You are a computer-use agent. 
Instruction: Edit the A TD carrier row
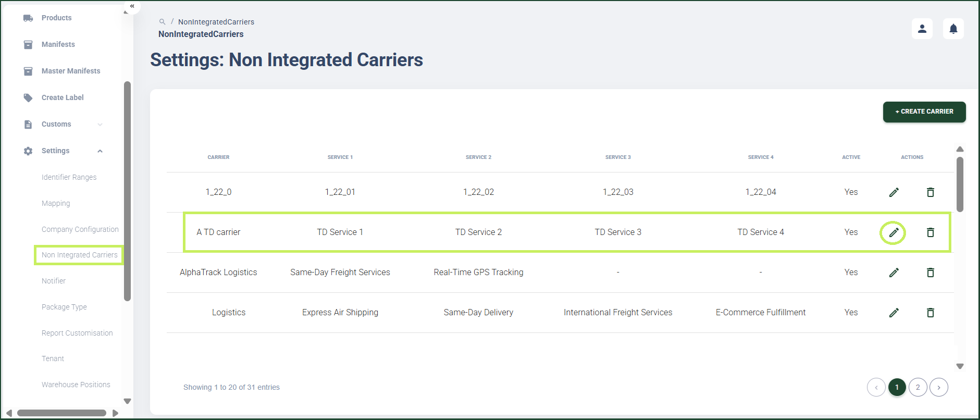894,232
